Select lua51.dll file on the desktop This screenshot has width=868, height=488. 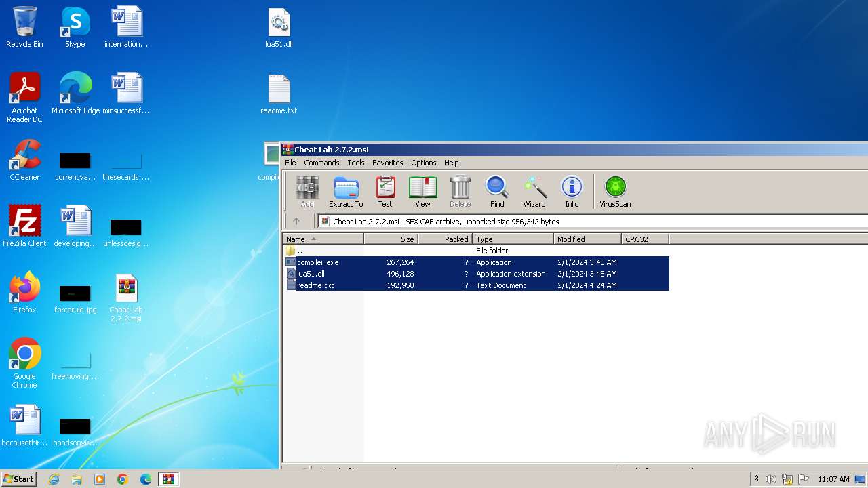(279, 27)
